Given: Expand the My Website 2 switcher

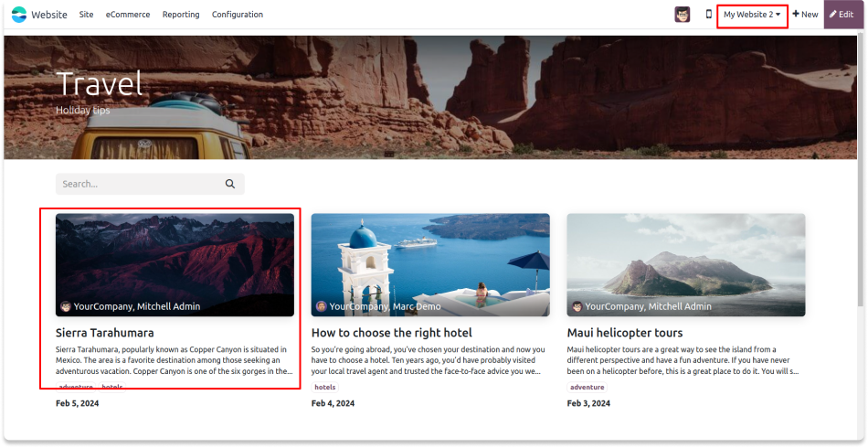Looking at the screenshot, I should coord(752,15).
